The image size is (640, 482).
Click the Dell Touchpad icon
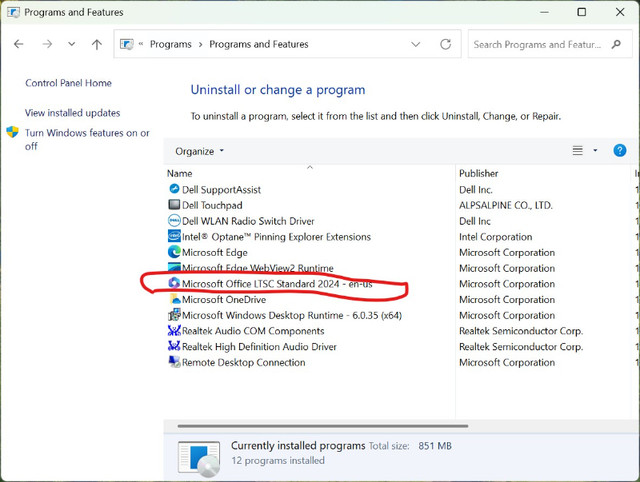[174, 204]
